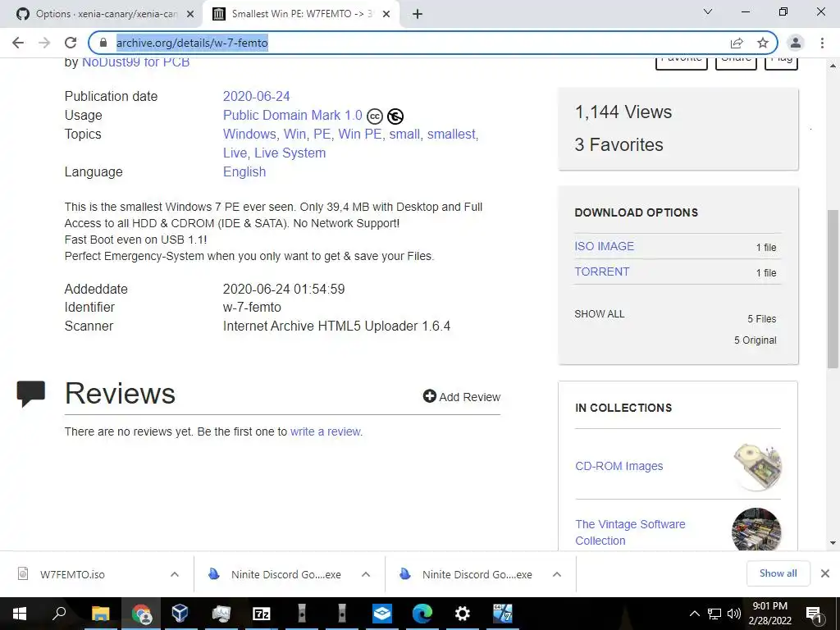840x630 pixels.
Task: Open the Public Domain Mark 1.0 link
Action: pyautogui.click(x=293, y=115)
